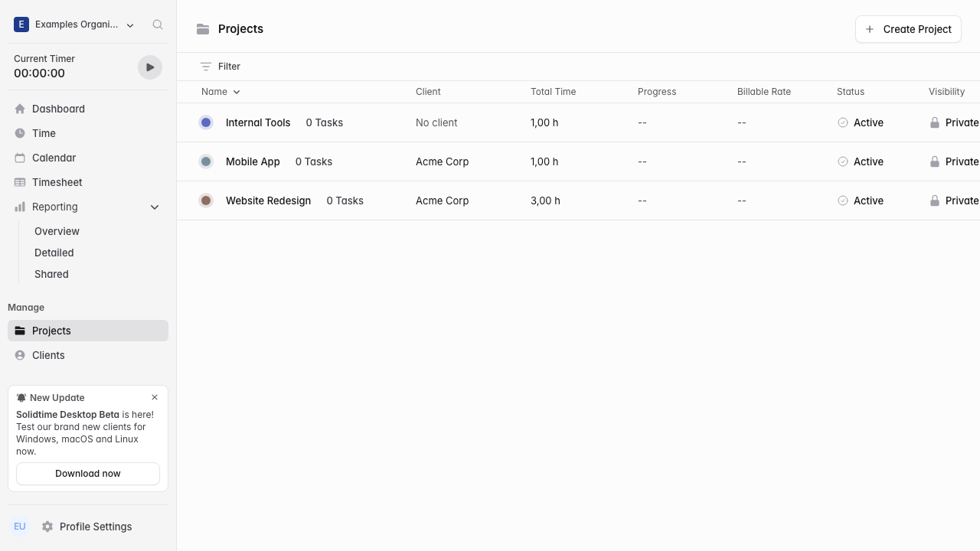
Task: Select Projects in the Manage section
Action: (88, 331)
